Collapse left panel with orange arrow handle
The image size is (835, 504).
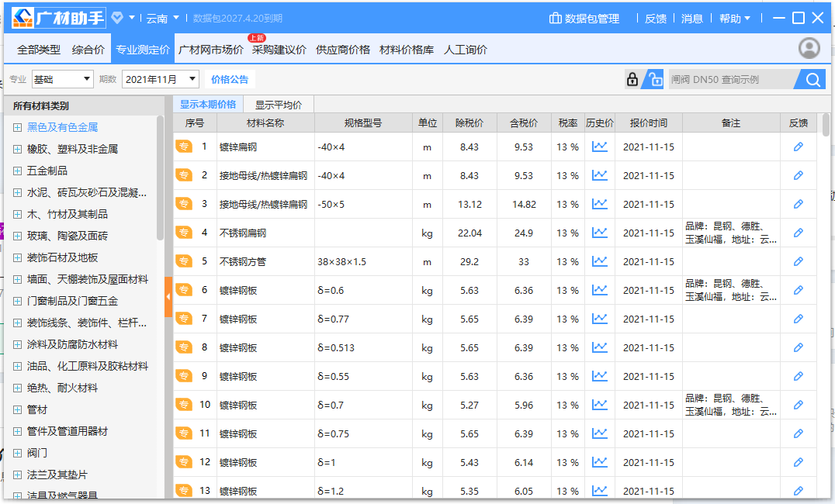click(x=168, y=297)
